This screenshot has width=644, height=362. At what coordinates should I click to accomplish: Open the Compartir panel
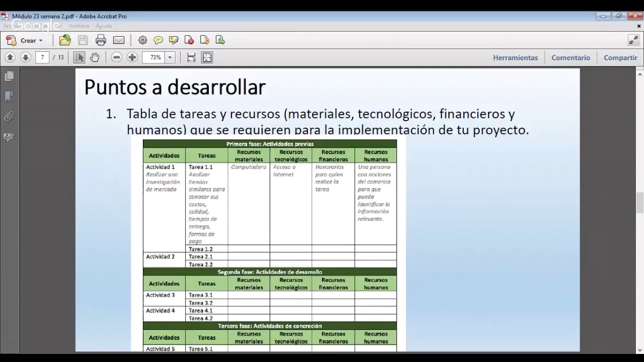pos(620,58)
